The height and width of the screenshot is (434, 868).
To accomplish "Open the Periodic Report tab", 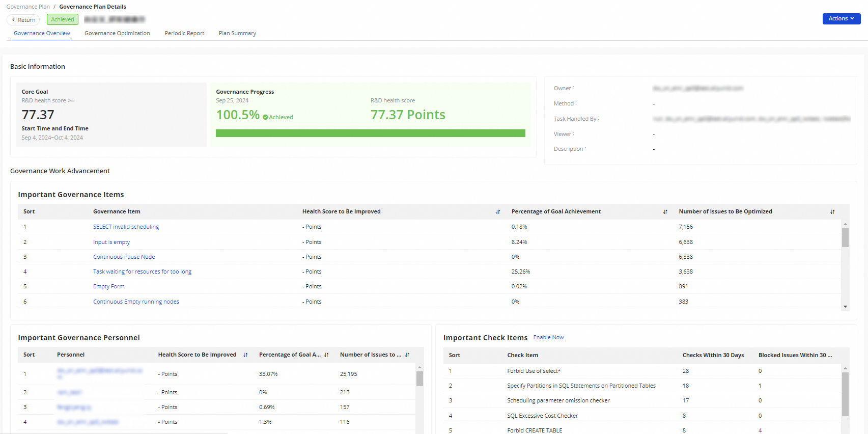I will coord(184,33).
